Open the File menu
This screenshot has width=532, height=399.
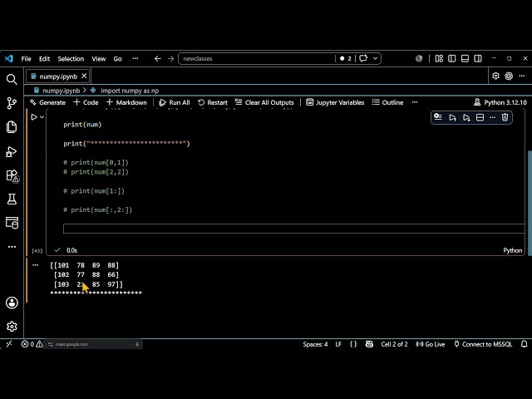pyautogui.click(x=26, y=59)
